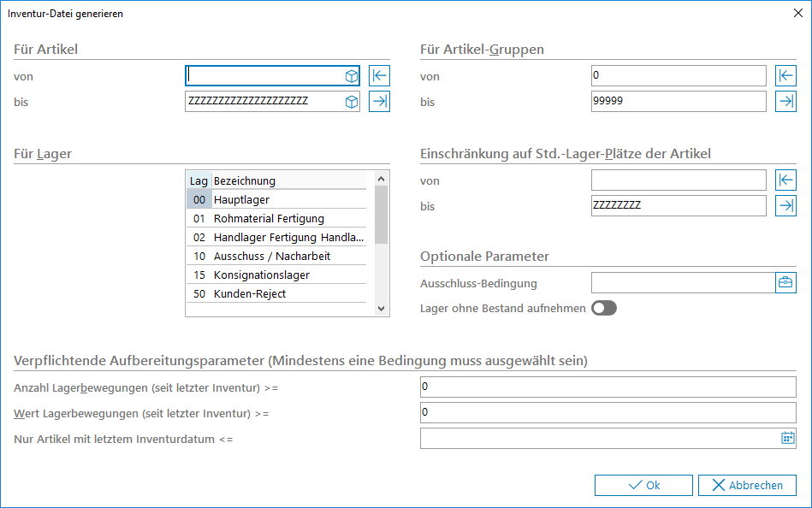Screen dimensions: 812x508
Task: Jump to last article using Artikel 'bis' arrow
Action: (379, 102)
